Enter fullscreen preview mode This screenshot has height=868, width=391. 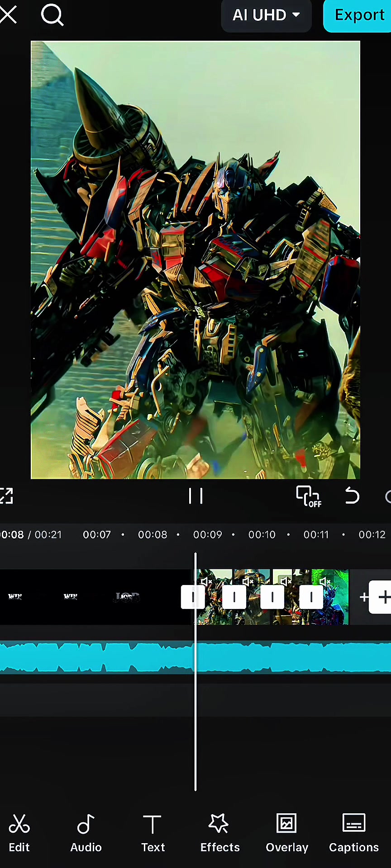tap(6, 496)
